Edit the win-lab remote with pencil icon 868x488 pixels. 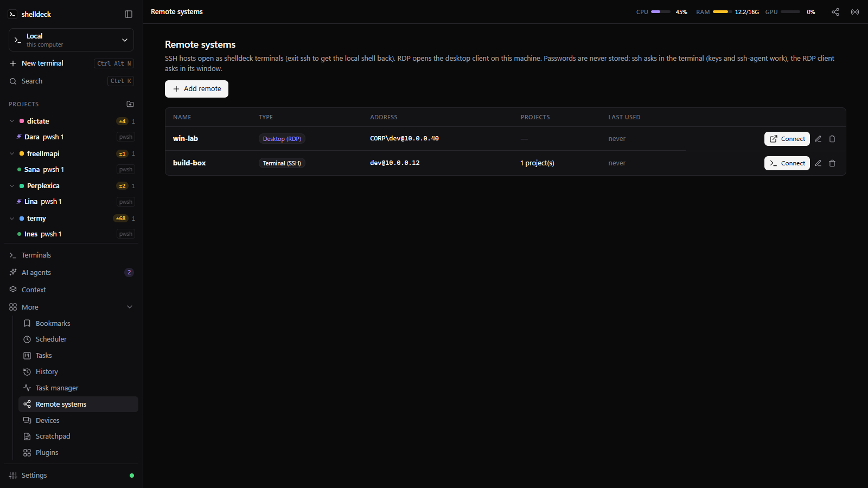pyautogui.click(x=818, y=139)
